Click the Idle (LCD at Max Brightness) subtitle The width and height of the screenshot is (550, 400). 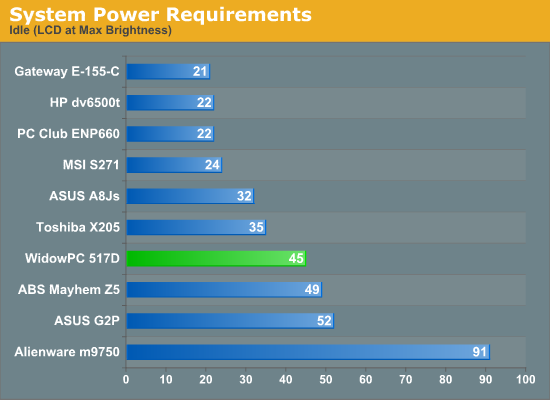click(90, 31)
